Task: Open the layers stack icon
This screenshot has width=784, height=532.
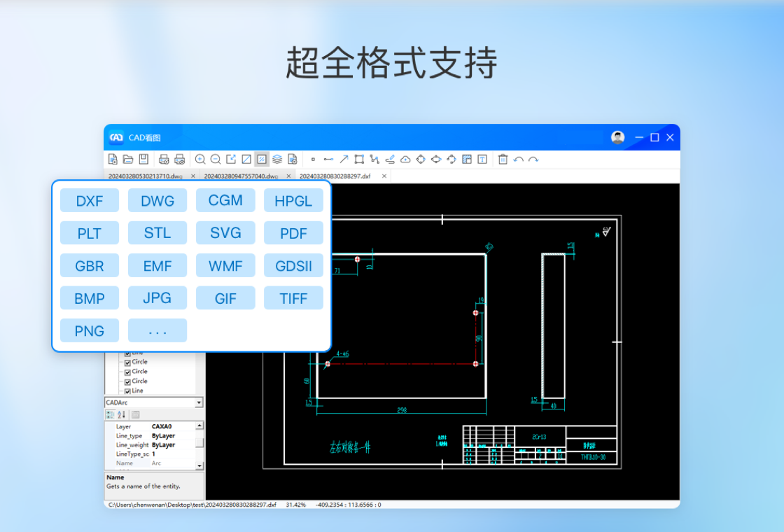Action: tap(277, 160)
